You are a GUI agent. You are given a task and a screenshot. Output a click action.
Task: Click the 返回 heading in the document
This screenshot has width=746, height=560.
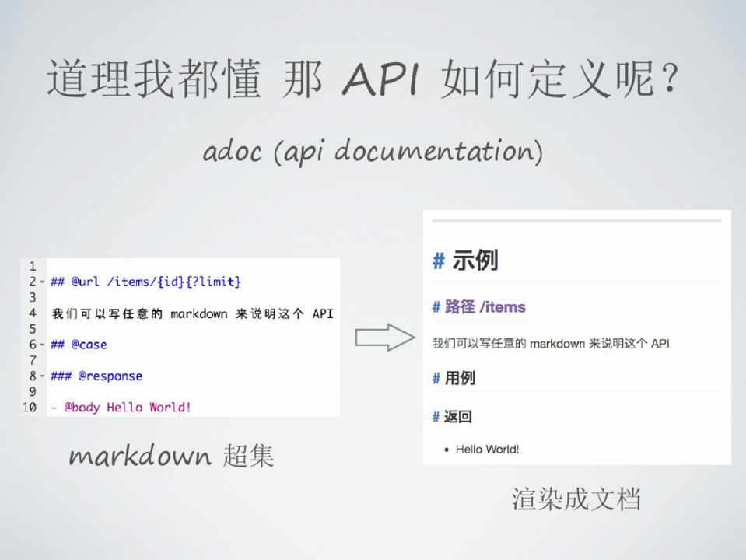pyautogui.click(x=458, y=417)
